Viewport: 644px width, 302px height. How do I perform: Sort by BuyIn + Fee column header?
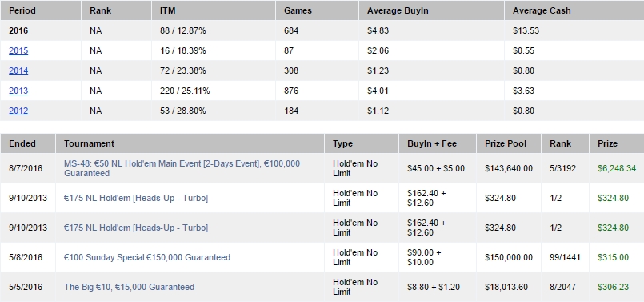click(x=432, y=143)
